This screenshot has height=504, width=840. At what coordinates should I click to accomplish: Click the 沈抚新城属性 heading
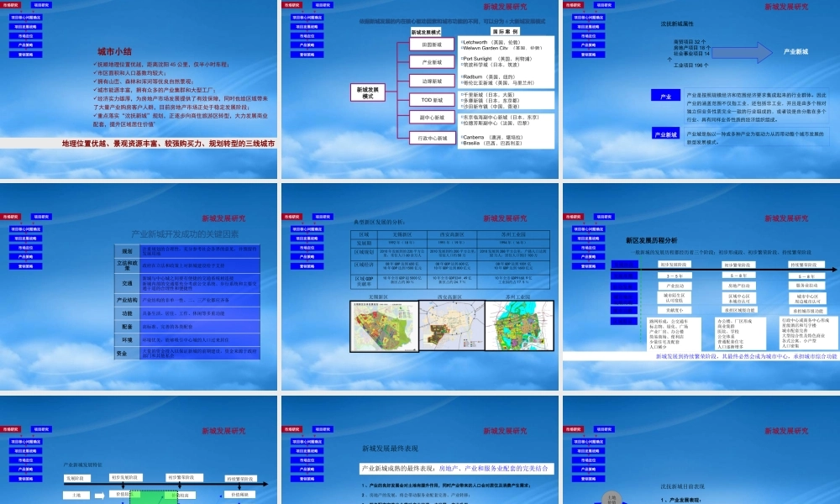pos(676,24)
